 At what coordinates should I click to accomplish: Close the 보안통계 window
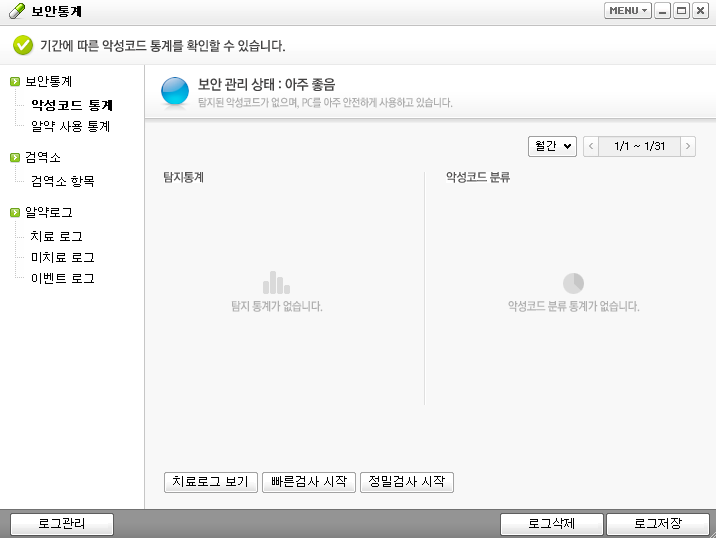click(700, 11)
